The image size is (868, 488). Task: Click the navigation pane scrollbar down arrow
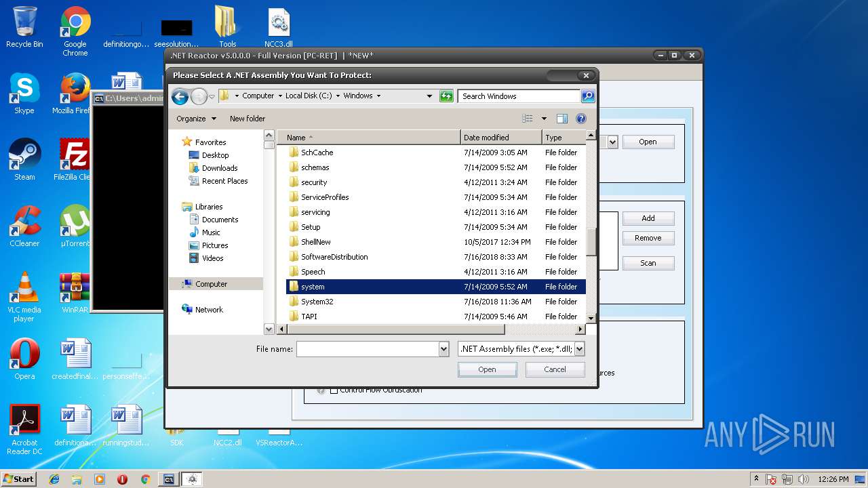tap(269, 329)
